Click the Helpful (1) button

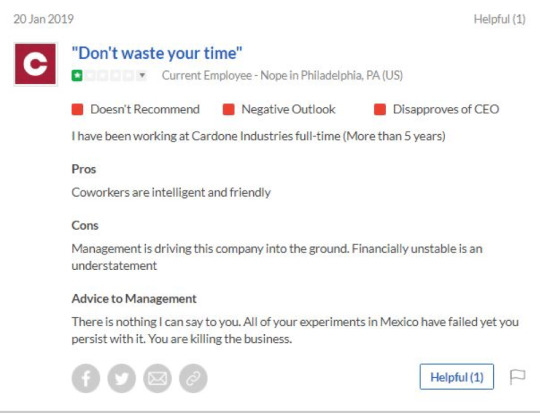pyautogui.click(x=457, y=377)
